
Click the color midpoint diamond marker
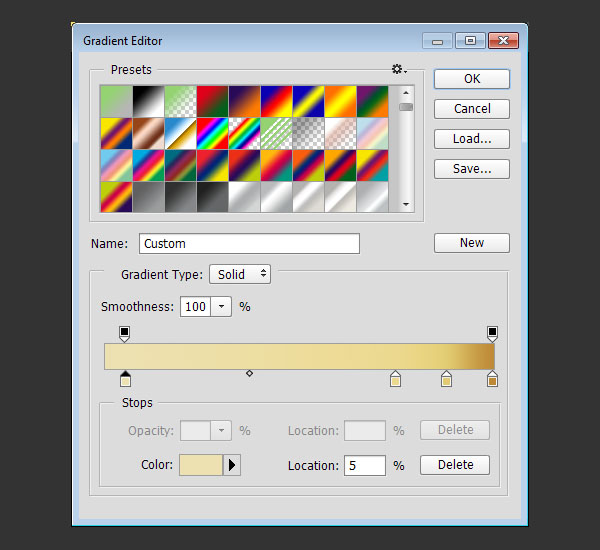[x=249, y=373]
